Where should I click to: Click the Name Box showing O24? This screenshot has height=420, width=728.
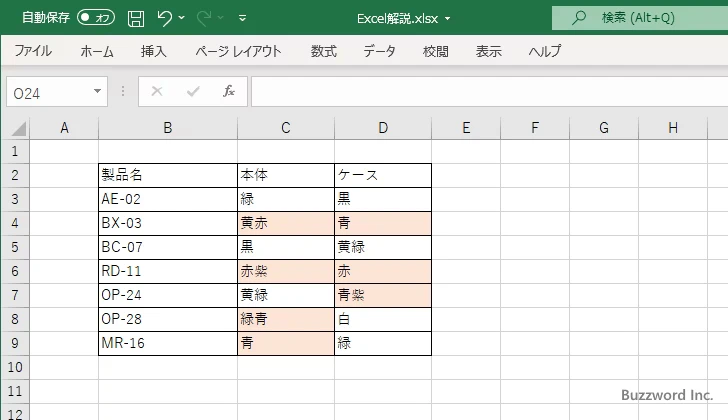point(48,92)
